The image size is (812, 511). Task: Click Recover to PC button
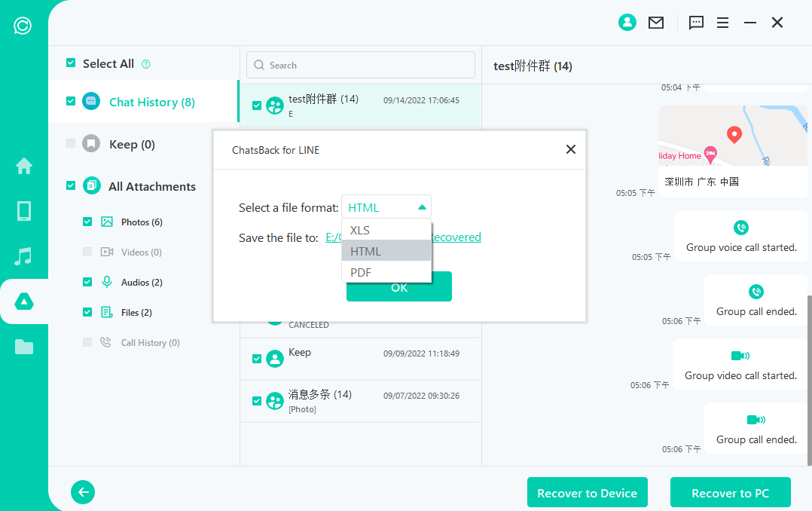click(x=730, y=492)
